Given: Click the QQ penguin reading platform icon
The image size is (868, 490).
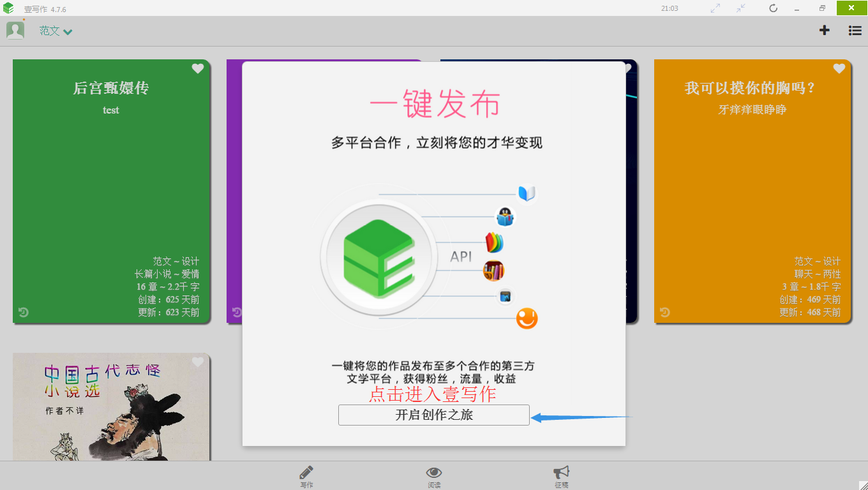Looking at the screenshot, I should 505,217.
